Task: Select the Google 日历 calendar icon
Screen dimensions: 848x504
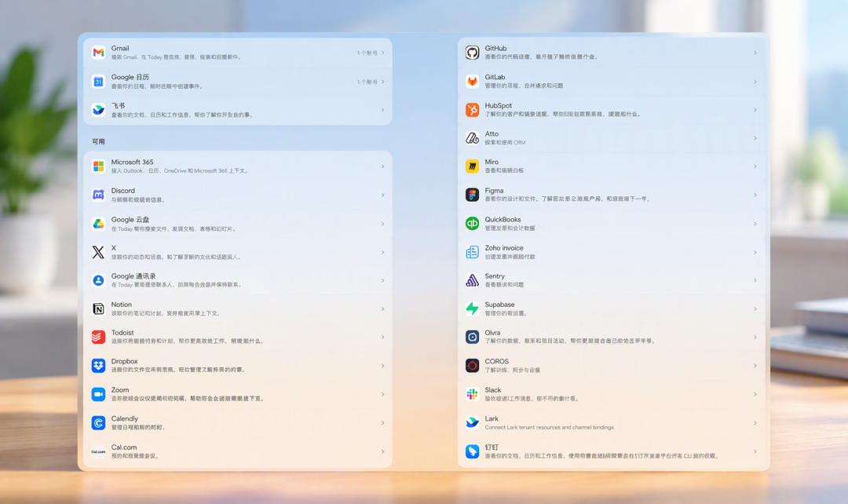Action: coord(98,82)
